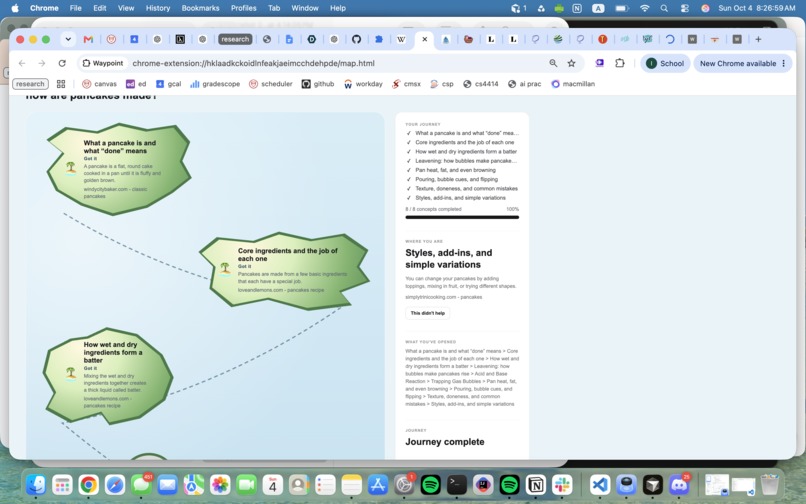The image size is (806, 504).
Task: Open the cmsx bookmark
Action: (x=406, y=84)
